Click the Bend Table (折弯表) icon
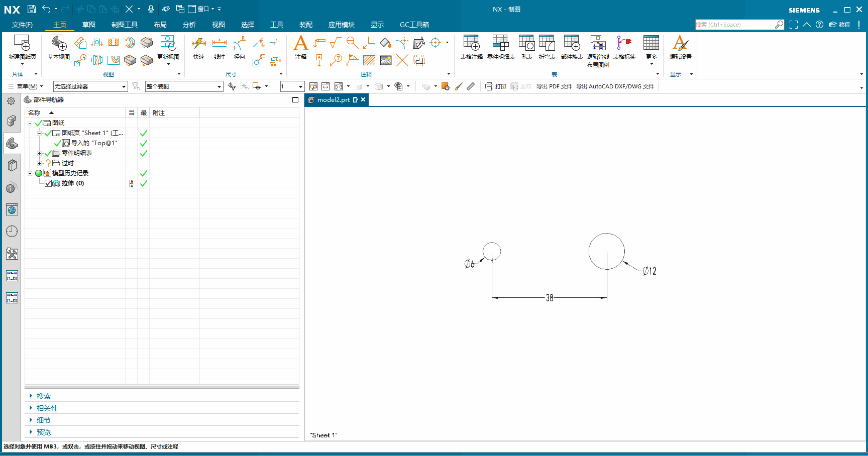868x456 pixels. pos(547,44)
